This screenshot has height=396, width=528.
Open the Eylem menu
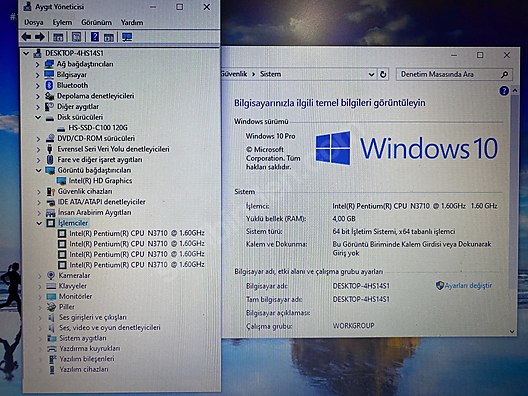[62, 23]
